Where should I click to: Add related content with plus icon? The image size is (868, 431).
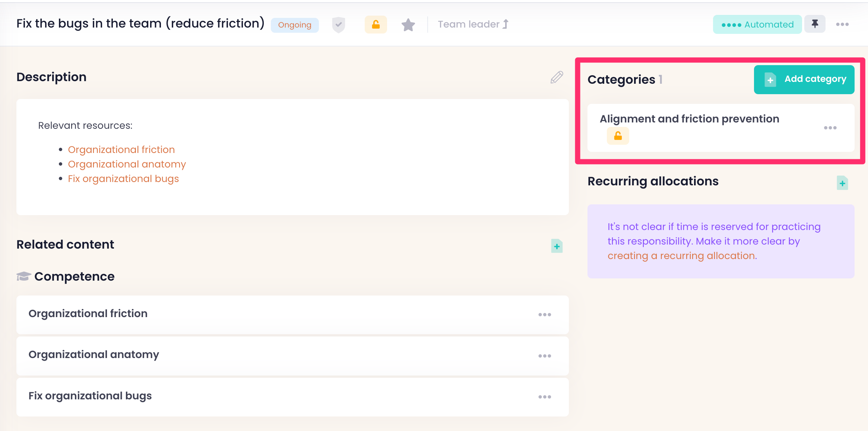click(557, 246)
